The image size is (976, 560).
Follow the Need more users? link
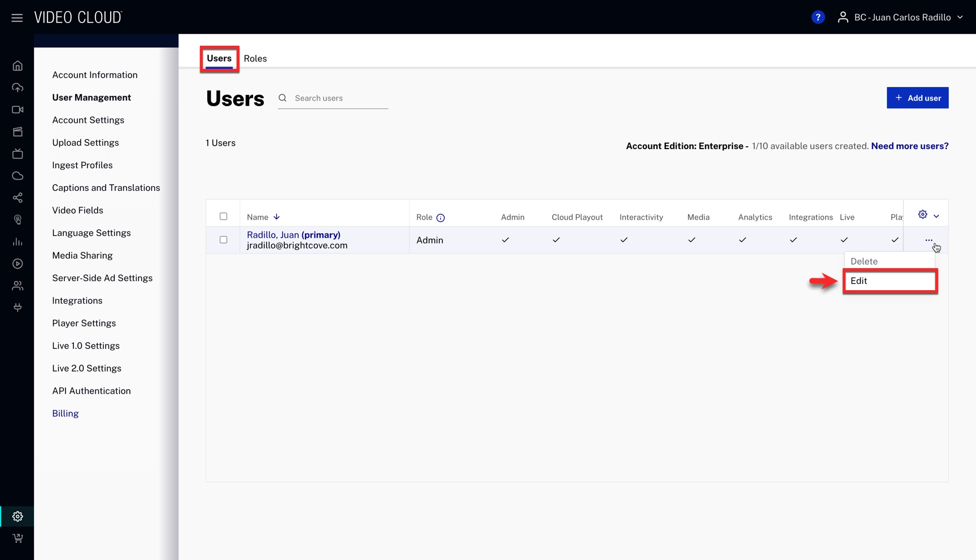(909, 146)
